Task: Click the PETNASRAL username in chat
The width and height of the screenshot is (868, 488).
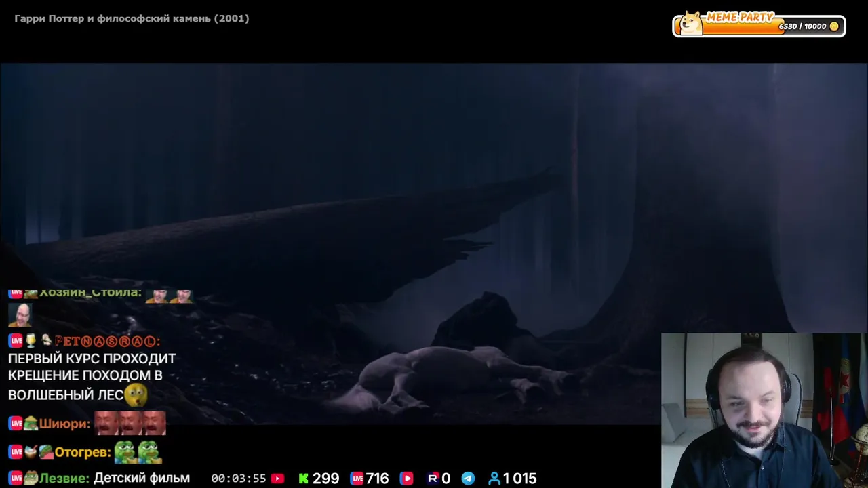Action: [x=107, y=341]
